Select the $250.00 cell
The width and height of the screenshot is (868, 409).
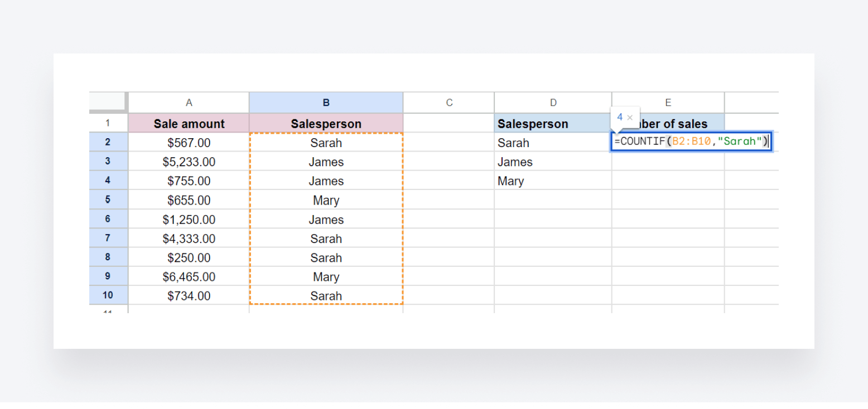coord(189,257)
